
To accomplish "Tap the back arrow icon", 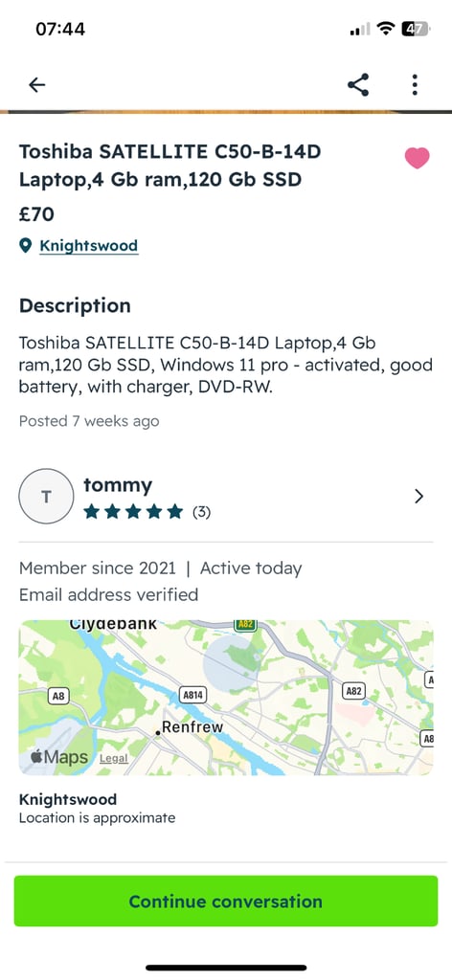I will [x=37, y=85].
